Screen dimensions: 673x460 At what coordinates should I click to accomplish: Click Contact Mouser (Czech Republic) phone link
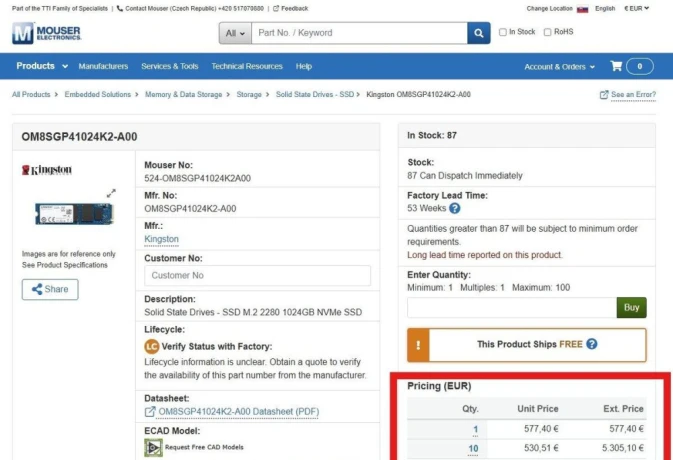coord(194,8)
